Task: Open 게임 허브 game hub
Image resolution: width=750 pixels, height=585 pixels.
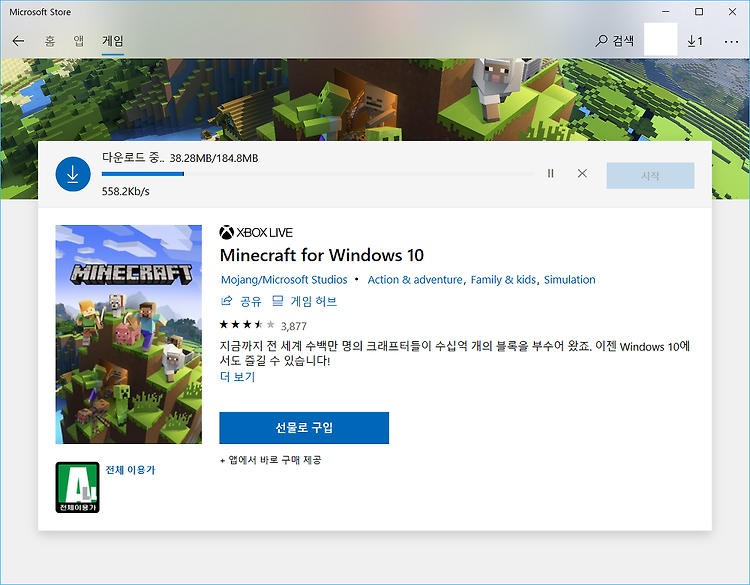Action: pyautogui.click(x=305, y=301)
